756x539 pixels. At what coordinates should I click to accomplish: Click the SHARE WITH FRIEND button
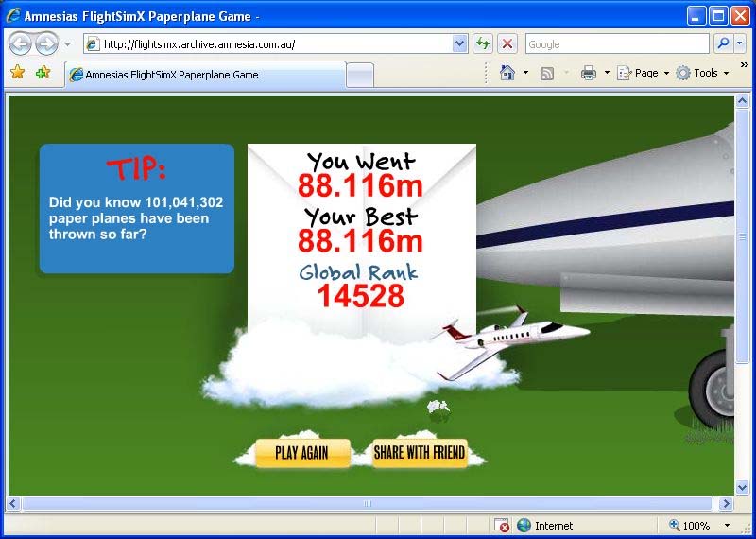point(420,453)
